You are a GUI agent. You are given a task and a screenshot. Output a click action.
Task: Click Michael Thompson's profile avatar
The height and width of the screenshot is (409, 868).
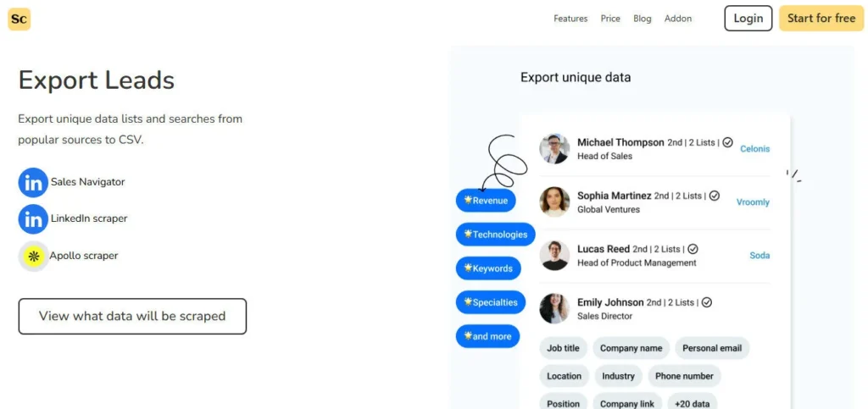pos(554,149)
